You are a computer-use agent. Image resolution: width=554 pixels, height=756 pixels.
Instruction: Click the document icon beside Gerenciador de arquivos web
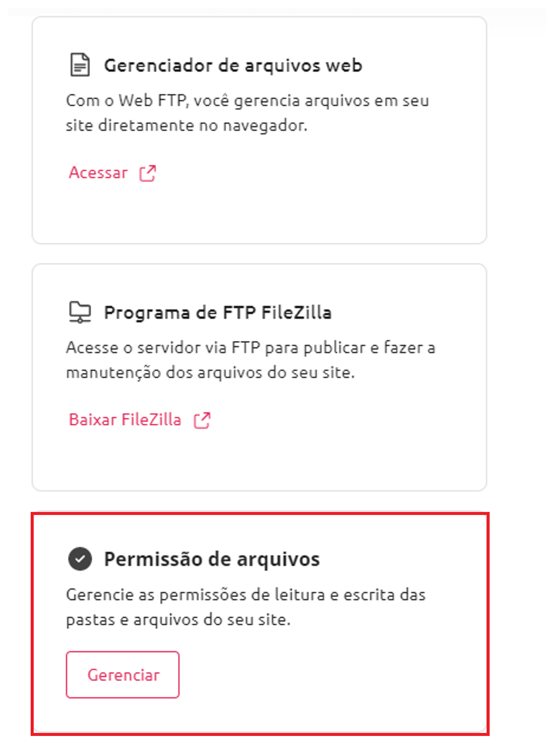click(x=80, y=65)
